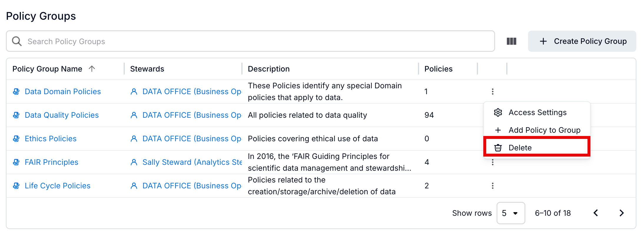Click the steward icon for Life Cycle Policies row
This screenshot has width=644, height=239.
point(134,186)
